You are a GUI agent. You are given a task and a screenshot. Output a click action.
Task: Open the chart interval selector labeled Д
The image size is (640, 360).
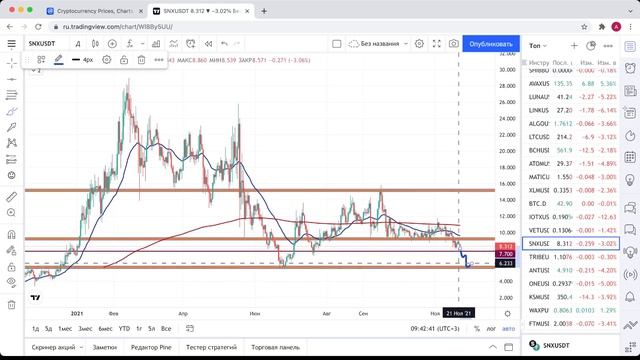[78, 44]
